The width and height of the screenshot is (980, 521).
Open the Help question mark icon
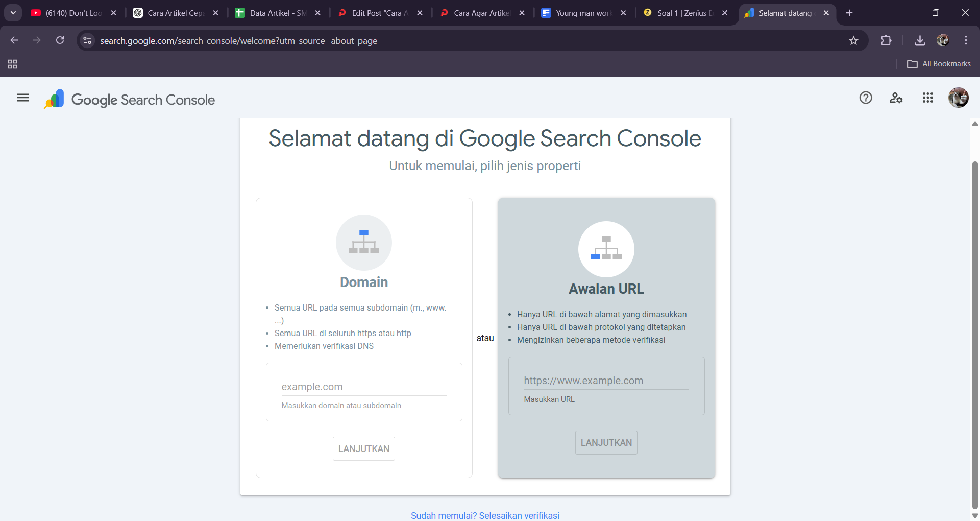[x=866, y=98]
